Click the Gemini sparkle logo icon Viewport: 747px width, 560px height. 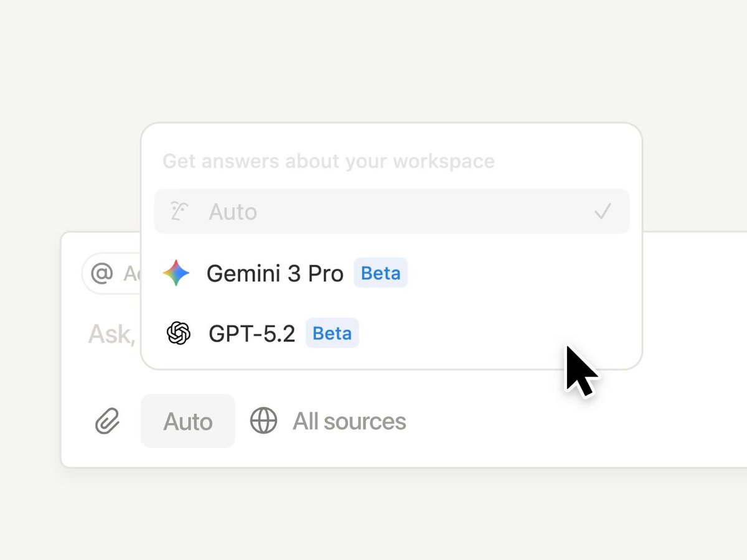coord(176,273)
